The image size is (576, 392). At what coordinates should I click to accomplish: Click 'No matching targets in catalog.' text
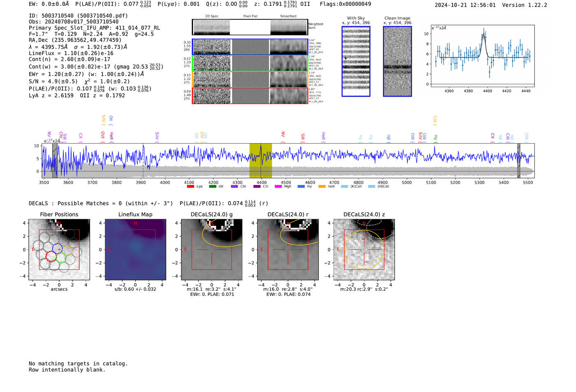(78, 364)
